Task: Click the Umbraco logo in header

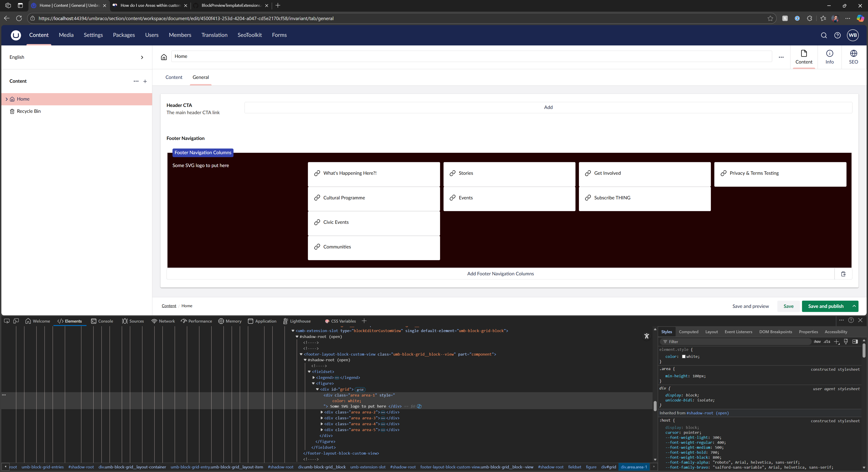Action: [x=16, y=35]
